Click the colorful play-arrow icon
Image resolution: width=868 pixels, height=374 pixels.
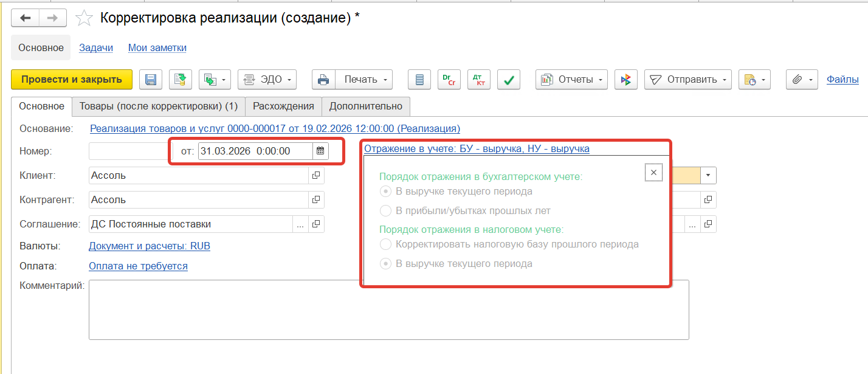pos(626,80)
